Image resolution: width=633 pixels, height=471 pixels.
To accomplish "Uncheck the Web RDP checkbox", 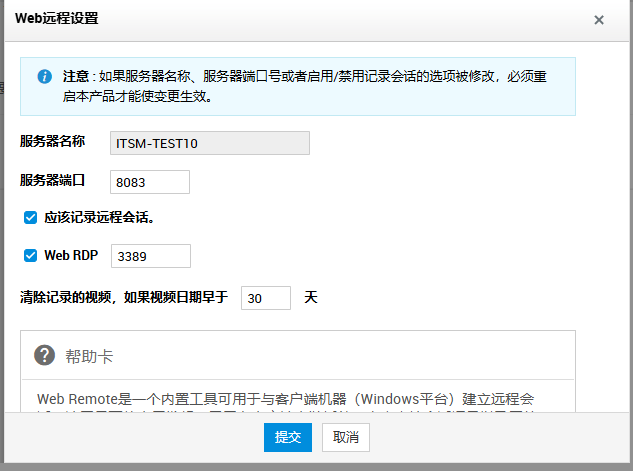I will [30, 255].
